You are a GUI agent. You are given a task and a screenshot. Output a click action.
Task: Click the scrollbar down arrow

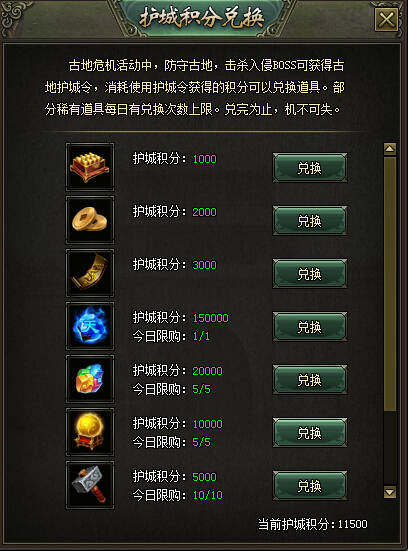click(x=390, y=492)
